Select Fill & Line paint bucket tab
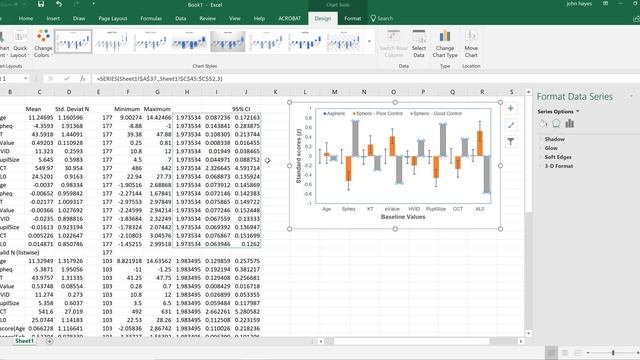 pos(542,123)
